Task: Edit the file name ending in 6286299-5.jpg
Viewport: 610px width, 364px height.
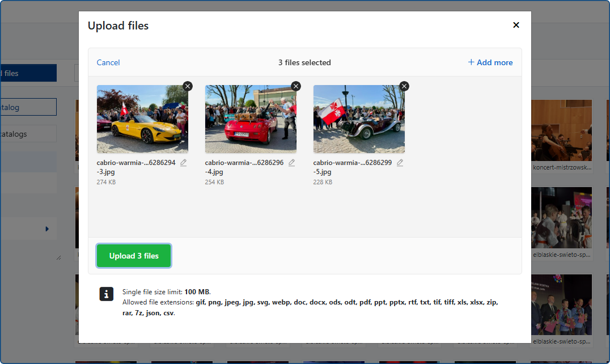Action: point(400,163)
